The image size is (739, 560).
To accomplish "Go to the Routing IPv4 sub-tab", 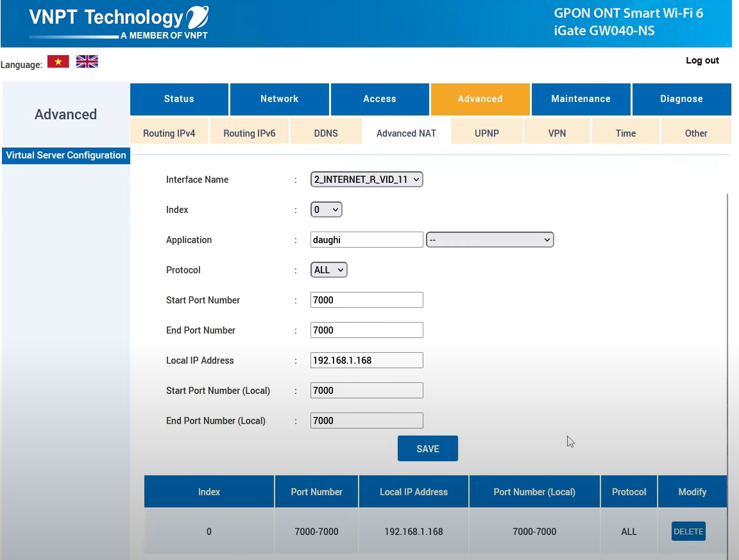I will 169,133.
